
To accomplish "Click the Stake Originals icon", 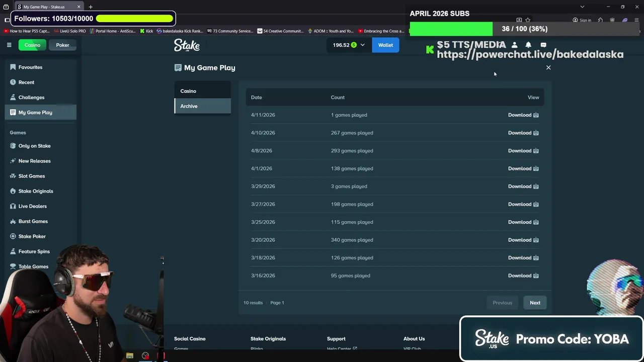I will 13,191.
